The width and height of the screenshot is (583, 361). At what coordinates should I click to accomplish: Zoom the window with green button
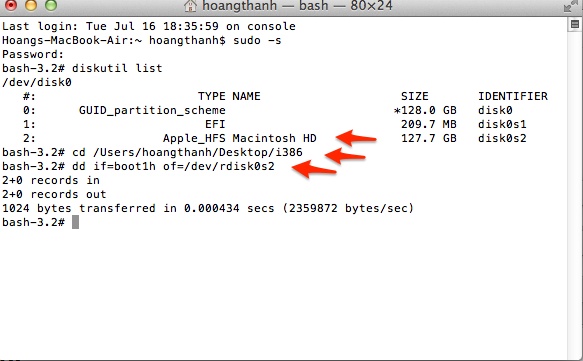pyautogui.click(x=51, y=5)
